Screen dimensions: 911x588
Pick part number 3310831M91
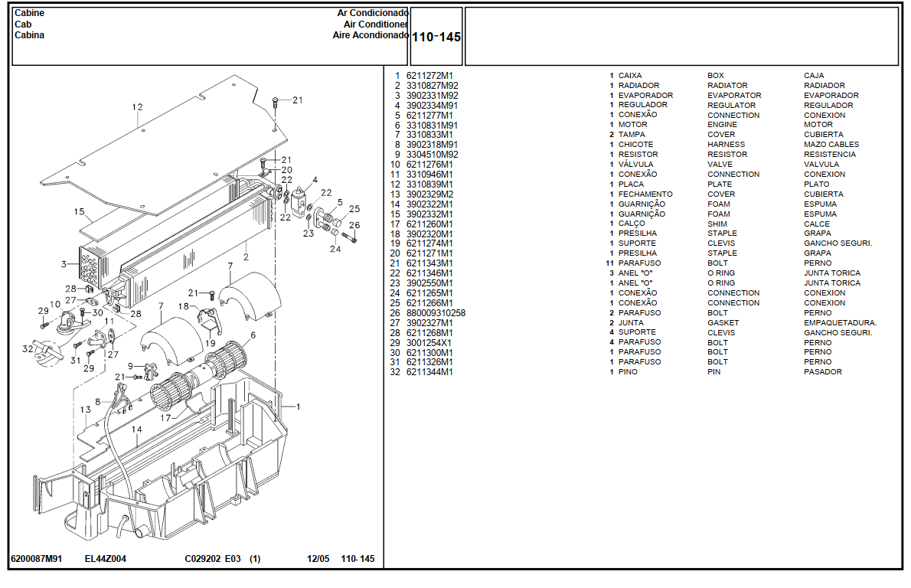tap(432, 125)
